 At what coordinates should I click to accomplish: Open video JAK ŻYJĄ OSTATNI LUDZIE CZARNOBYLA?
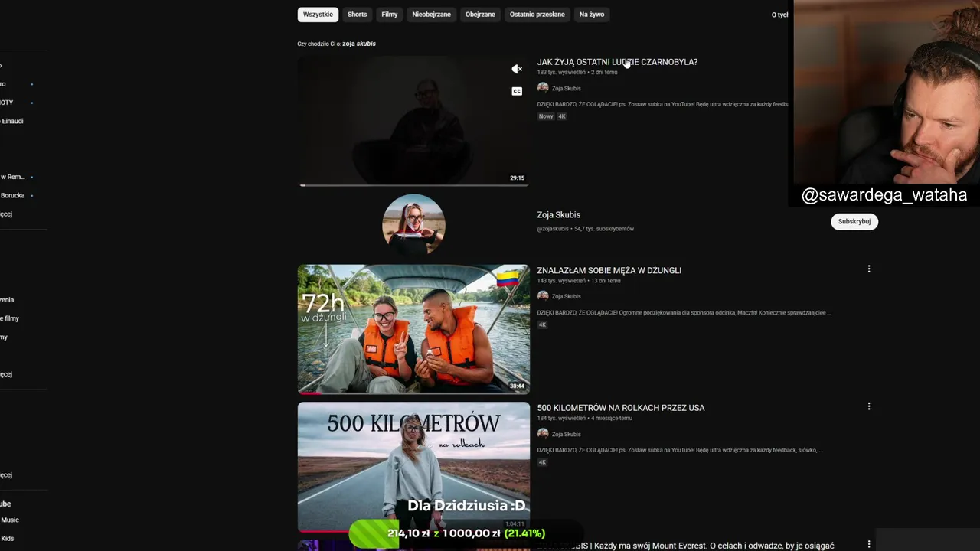coord(617,62)
